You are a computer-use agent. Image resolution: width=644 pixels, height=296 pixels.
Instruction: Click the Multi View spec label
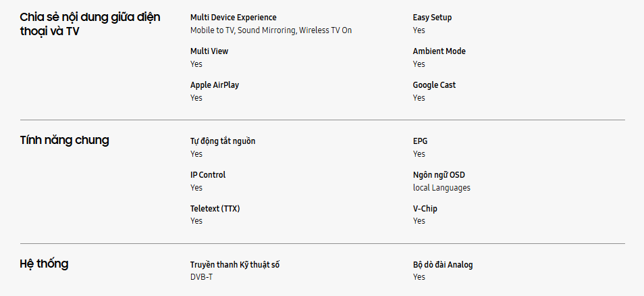point(209,51)
